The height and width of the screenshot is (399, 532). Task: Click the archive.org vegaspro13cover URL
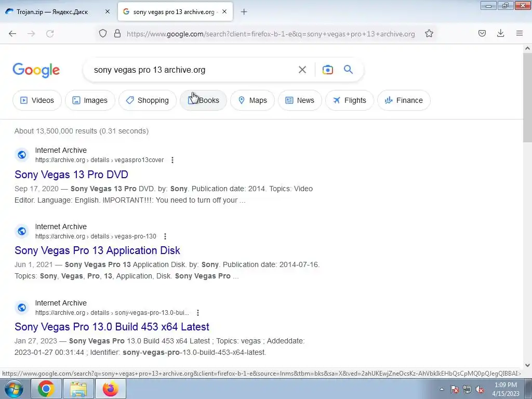[x=99, y=160]
